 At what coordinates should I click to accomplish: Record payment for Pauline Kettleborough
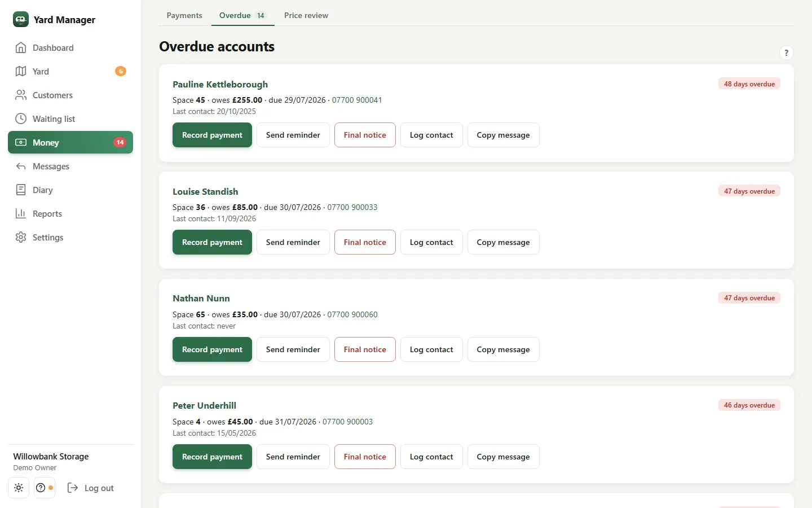(212, 135)
